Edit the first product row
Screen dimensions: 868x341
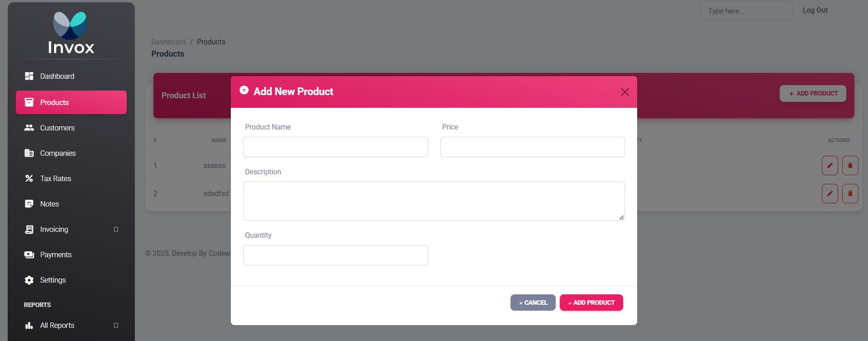(x=830, y=165)
